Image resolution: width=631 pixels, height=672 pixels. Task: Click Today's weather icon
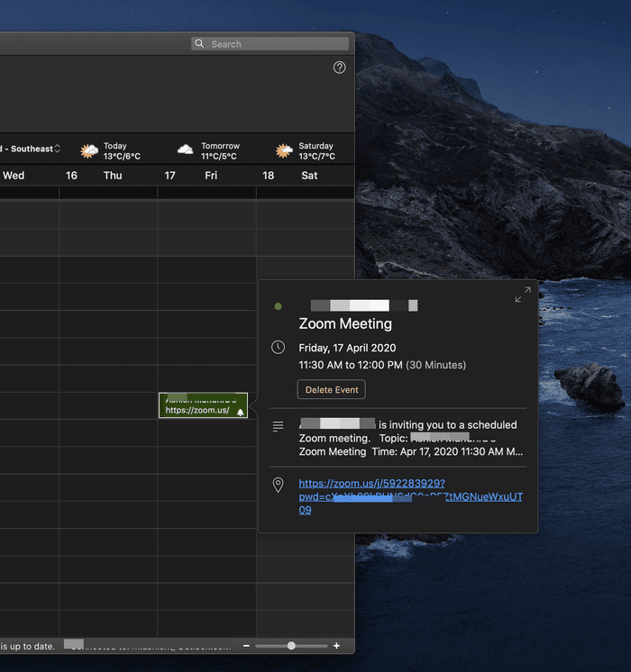[x=89, y=150]
